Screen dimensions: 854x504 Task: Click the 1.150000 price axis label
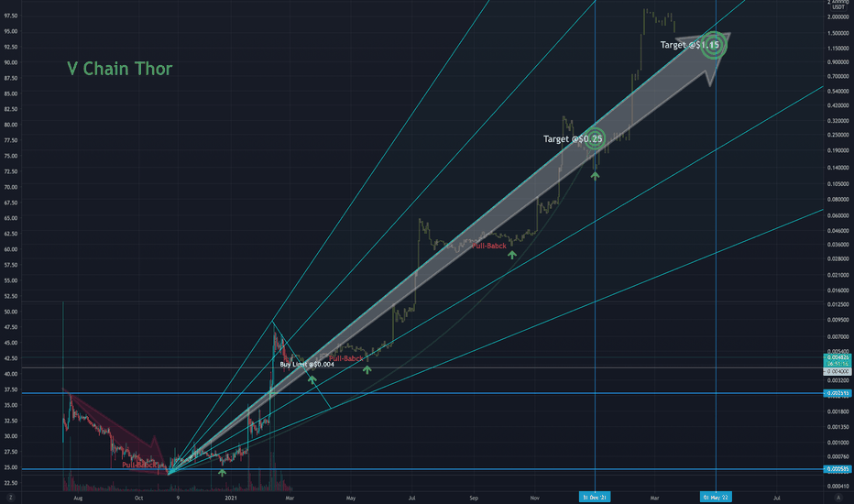point(838,49)
